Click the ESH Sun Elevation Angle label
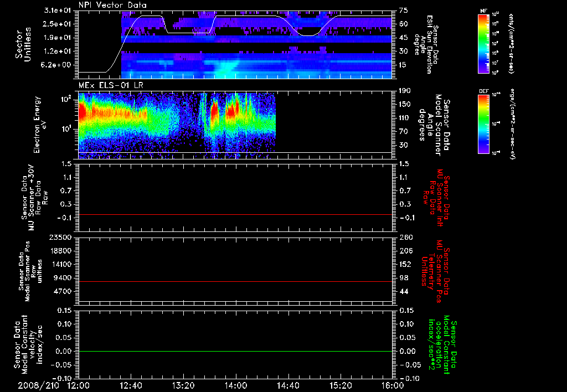 pos(426,44)
